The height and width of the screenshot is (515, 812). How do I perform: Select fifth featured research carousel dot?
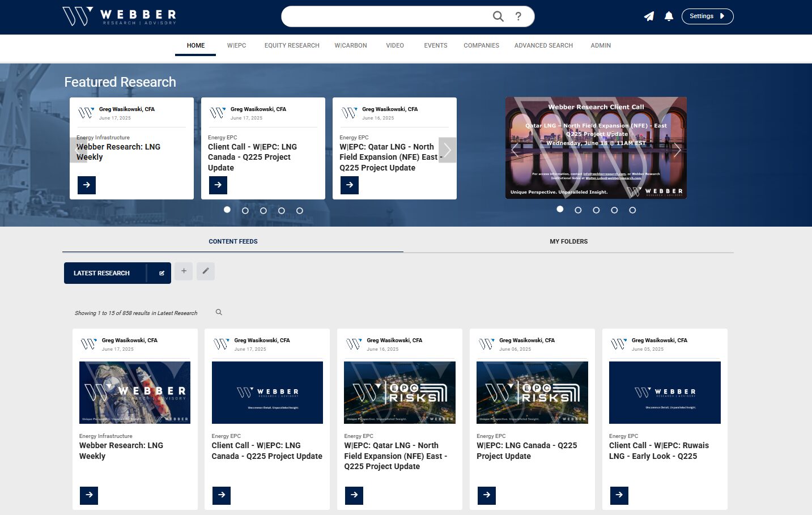[300, 210]
